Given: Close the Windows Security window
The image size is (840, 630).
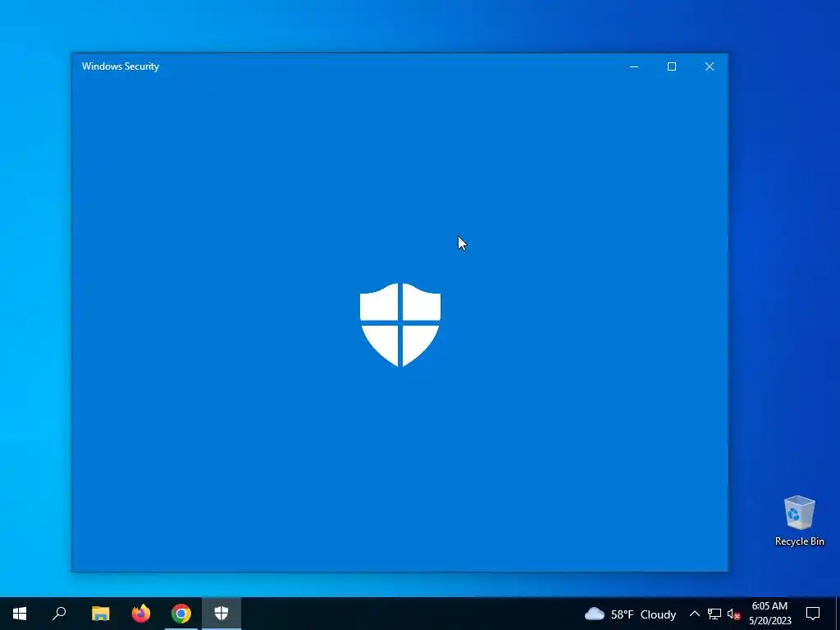Looking at the screenshot, I should tap(710, 66).
